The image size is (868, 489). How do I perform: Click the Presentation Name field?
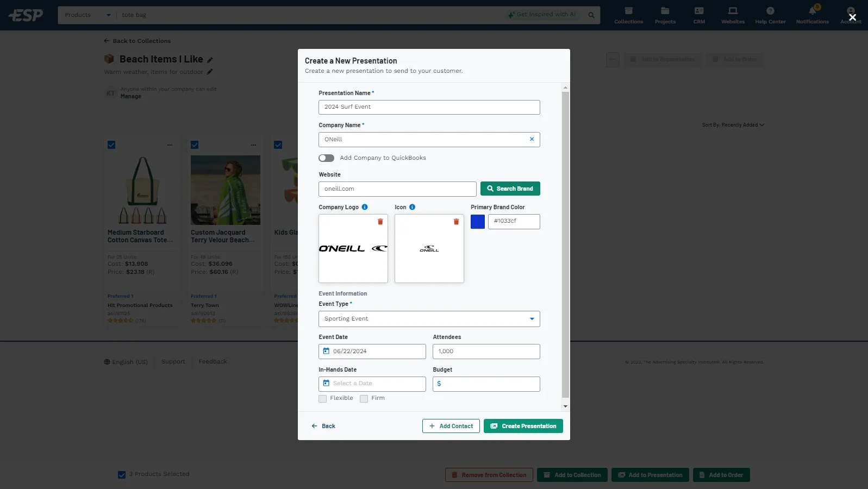(x=429, y=107)
